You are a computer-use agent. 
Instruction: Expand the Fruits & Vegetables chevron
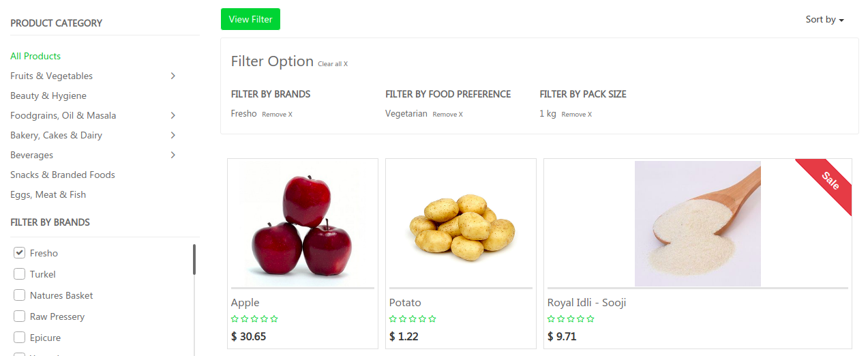click(173, 76)
